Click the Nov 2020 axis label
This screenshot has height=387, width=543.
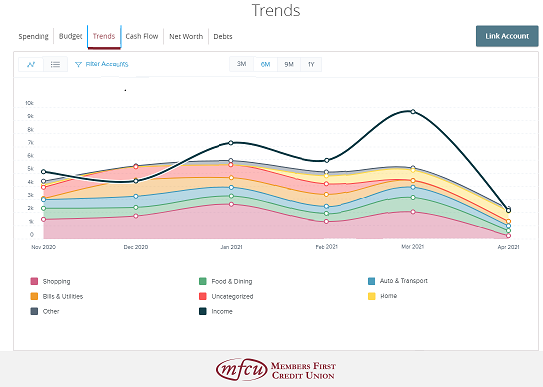pos(43,247)
